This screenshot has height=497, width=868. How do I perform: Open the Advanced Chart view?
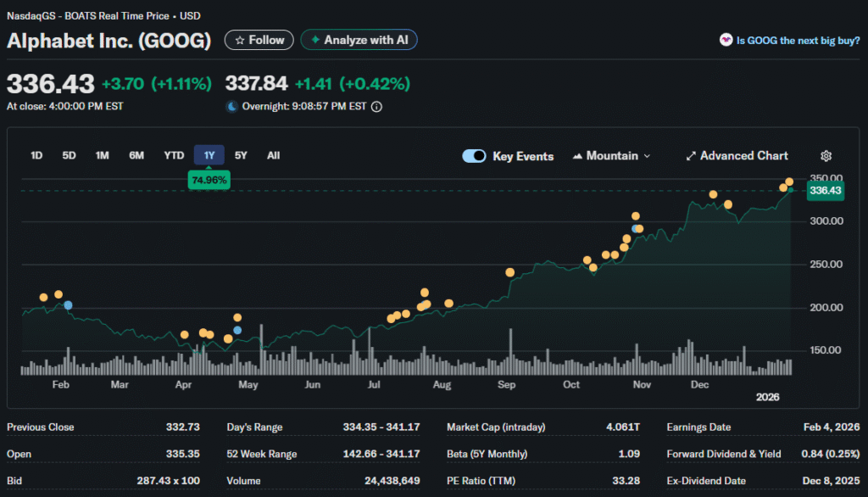[x=737, y=156]
